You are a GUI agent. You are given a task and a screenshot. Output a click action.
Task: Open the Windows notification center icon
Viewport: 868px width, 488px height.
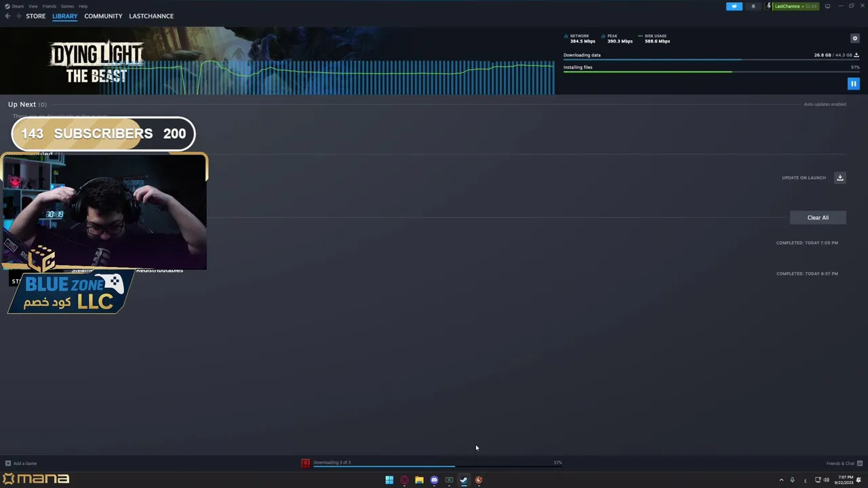859,480
